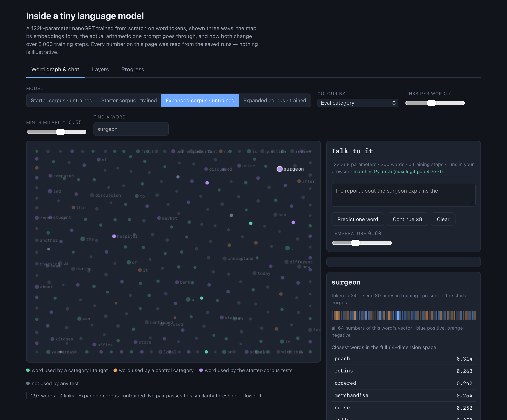The height and width of the screenshot is (420, 507).
Task: Click the office node in the graph
Action: click(94, 345)
